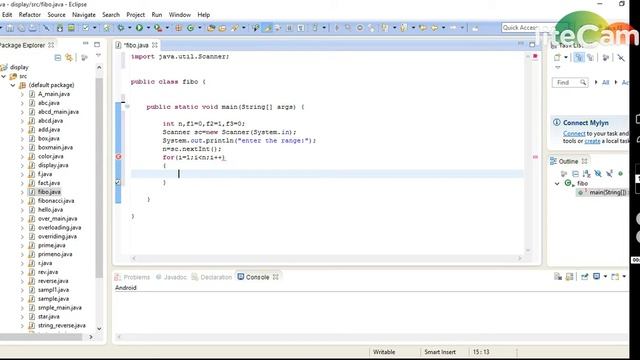640x360 pixels.
Task: Maximize the Package Explorer view
Action: [x=97, y=44]
